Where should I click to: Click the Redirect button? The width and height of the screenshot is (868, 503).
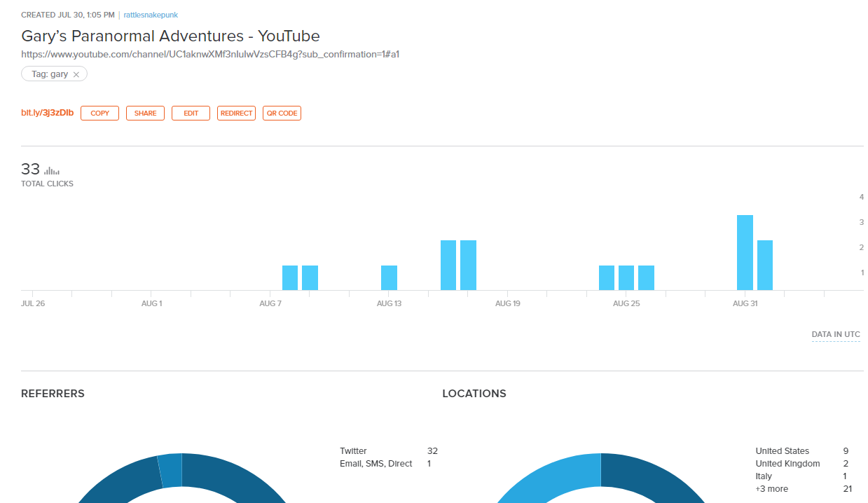237,113
